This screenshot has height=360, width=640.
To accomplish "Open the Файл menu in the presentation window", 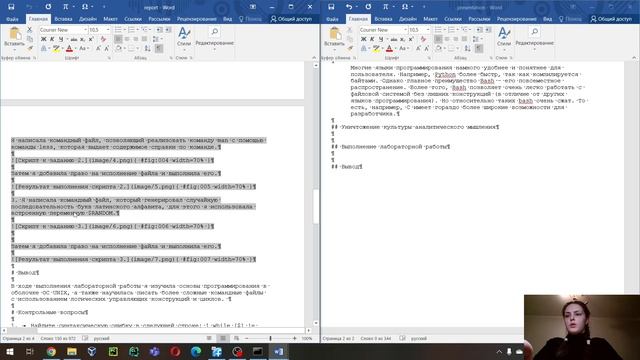I will pos(332,19).
